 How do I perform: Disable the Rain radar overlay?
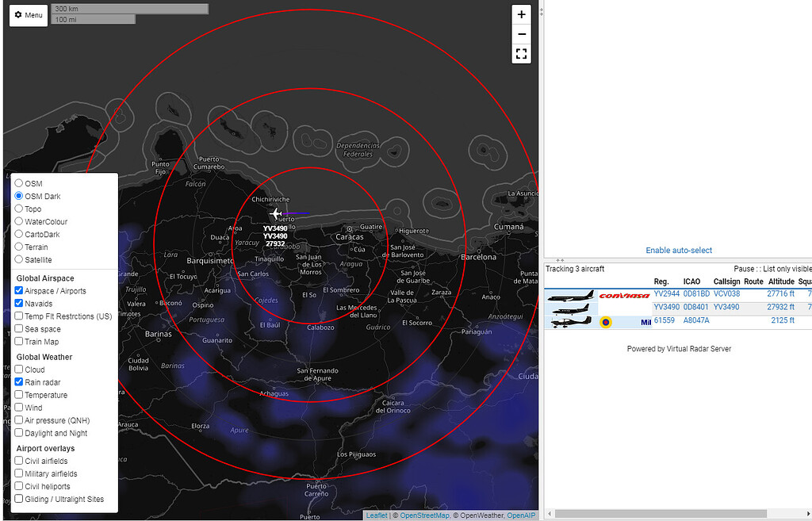click(18, 382)
